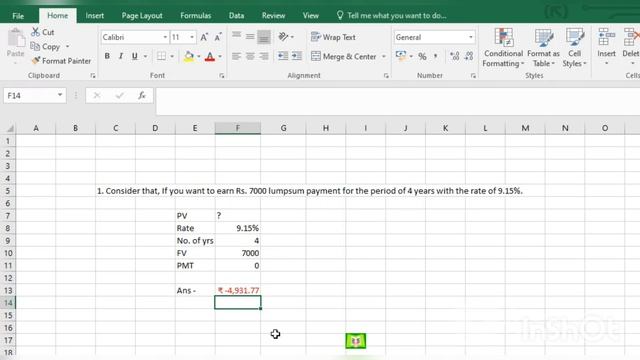Open the font size dropdown
Image resolution: width=640 pixels, height=360 pixels.
tap(192, 37)
